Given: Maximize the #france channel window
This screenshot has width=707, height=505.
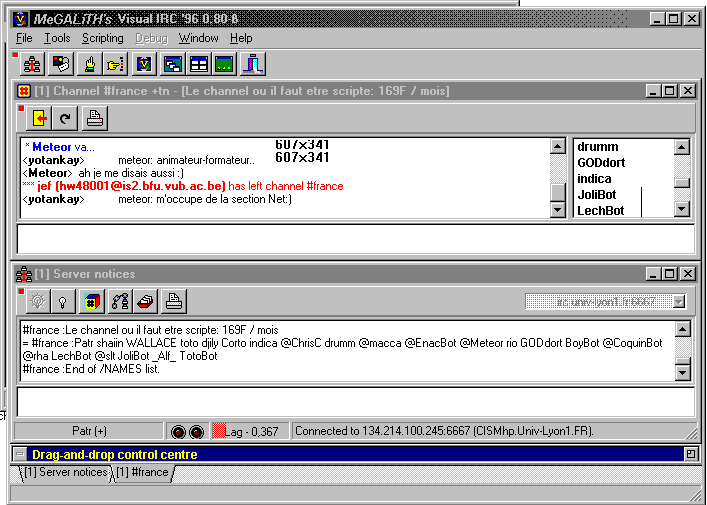Looking at the screenshot, I should 669,91.
